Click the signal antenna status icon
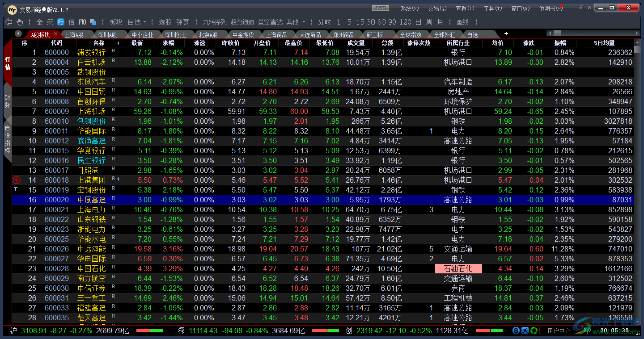644x339 pixels. tap(587, 331)
